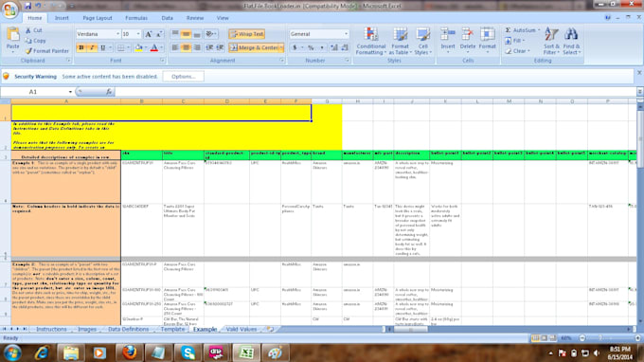644x362 pixels.
Task: Toggle Italic formatting
Action: click(x=92, y=47)
